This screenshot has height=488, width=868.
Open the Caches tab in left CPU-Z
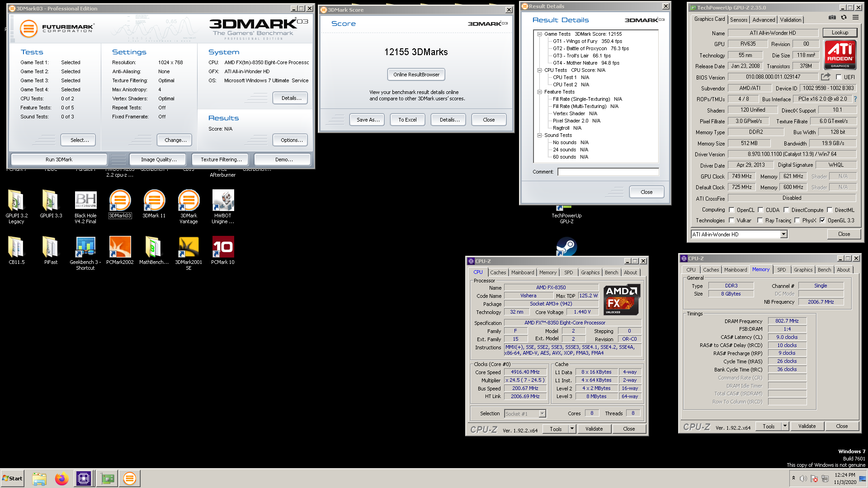point(498,272)
